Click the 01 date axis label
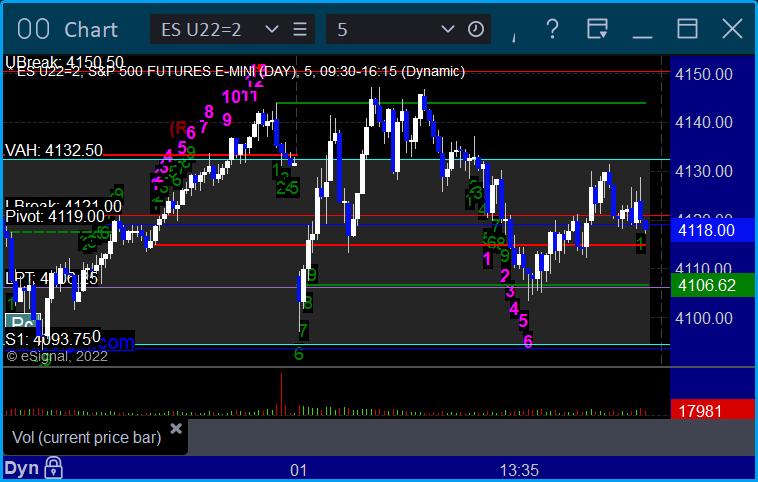This screenshot has width=758, height=482. (298, 470)
